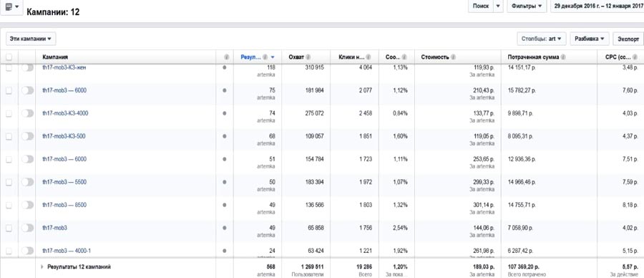Click the info icon beside Соо… header
Image resolution: width=644 pixels, height=278 pixels.
click(x=404, y=57)
